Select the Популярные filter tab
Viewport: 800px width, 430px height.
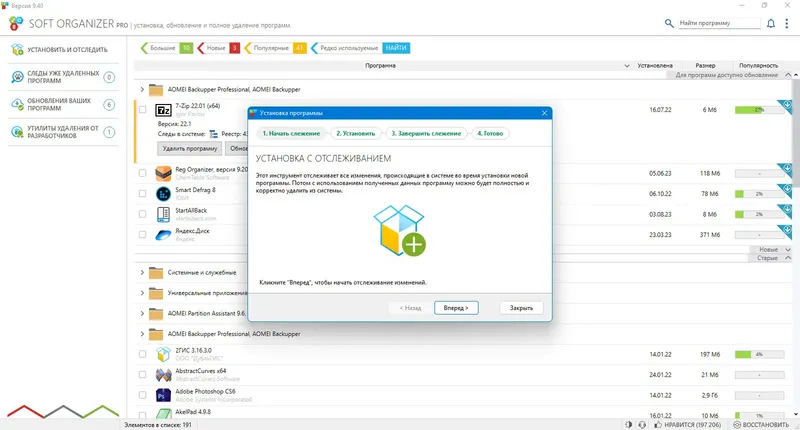pos(275,48)
